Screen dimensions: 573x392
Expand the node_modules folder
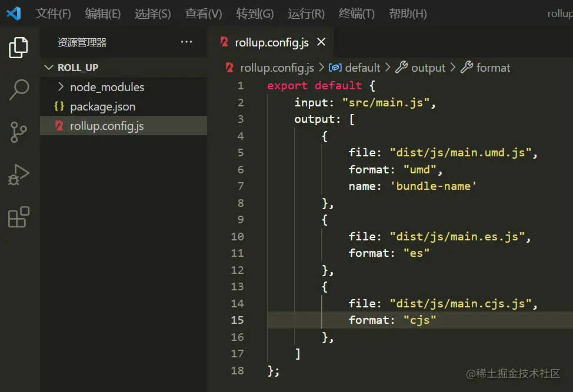click(61, 87)
